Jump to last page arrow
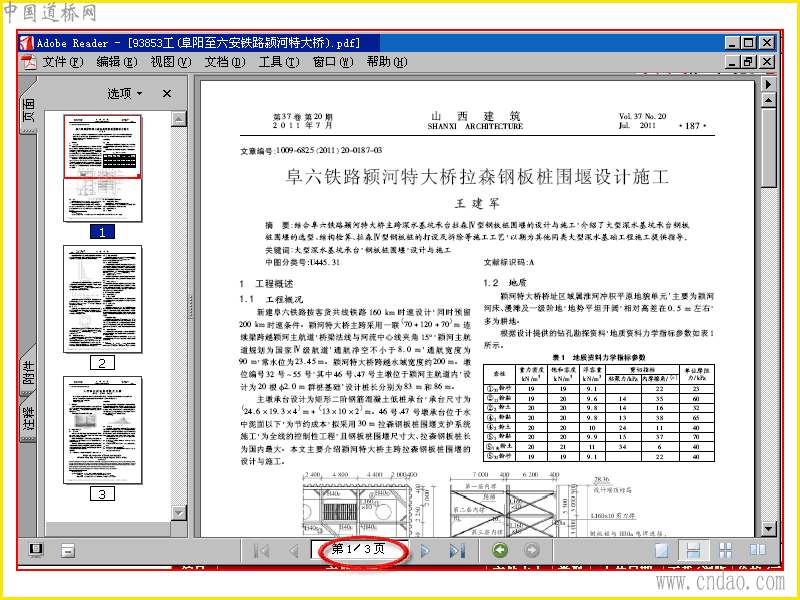The image size is (800, 600). (457, 551)
